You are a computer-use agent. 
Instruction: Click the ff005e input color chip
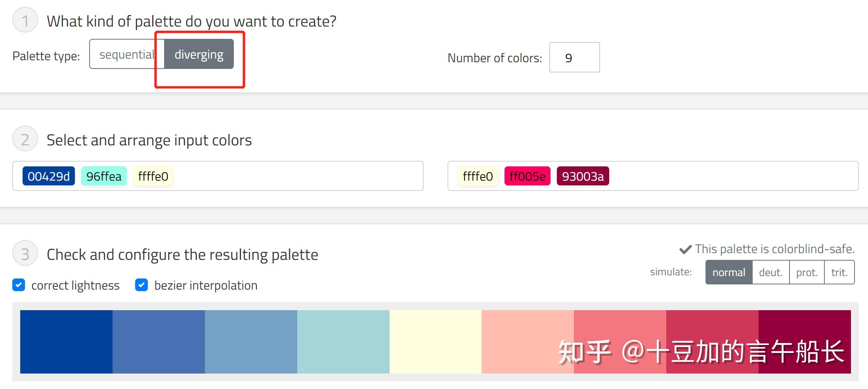[x=527, y=176]
